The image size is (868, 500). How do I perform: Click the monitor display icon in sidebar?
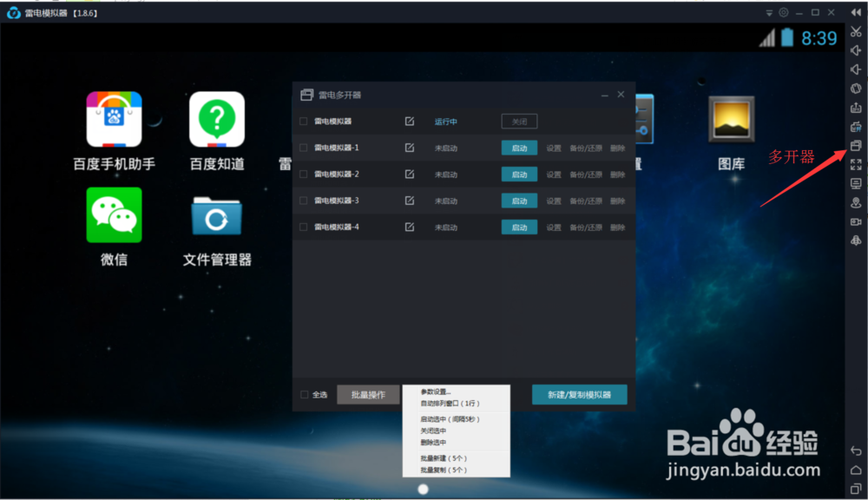(856, 183)
